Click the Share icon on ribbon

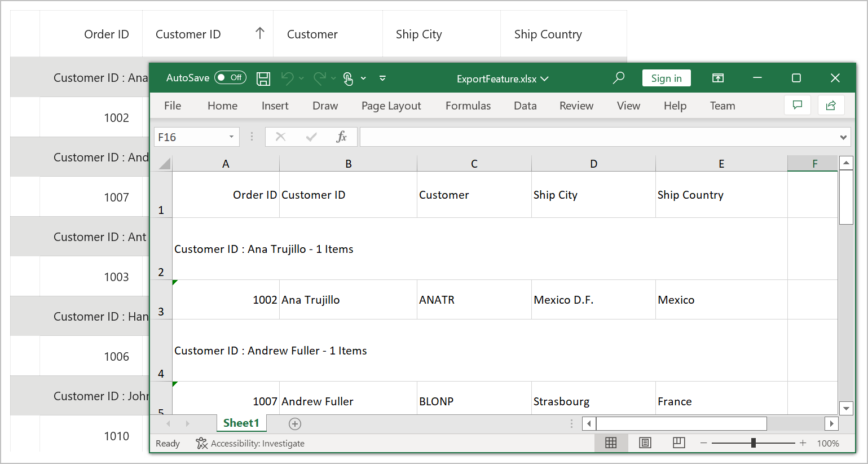click(831, 106)
